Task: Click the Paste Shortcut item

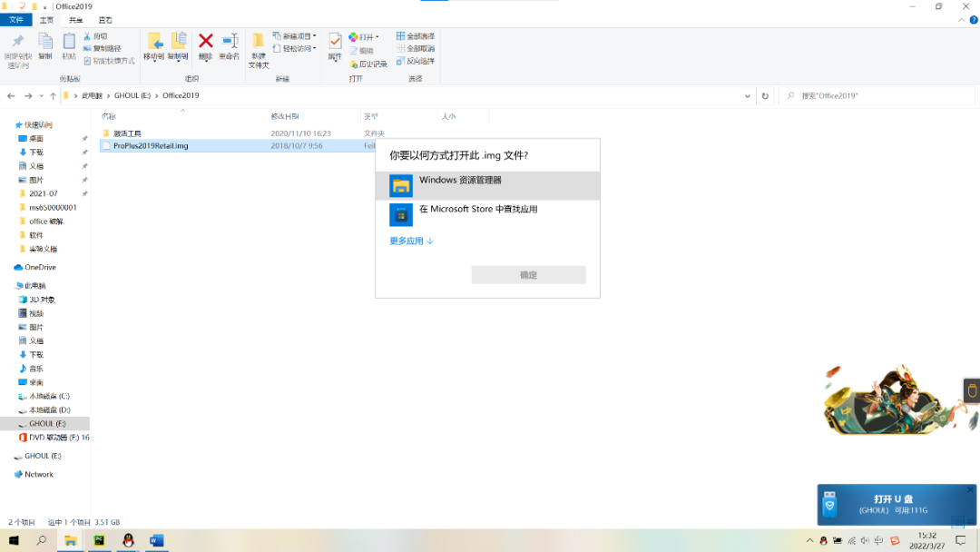Action: click(110, 61)
